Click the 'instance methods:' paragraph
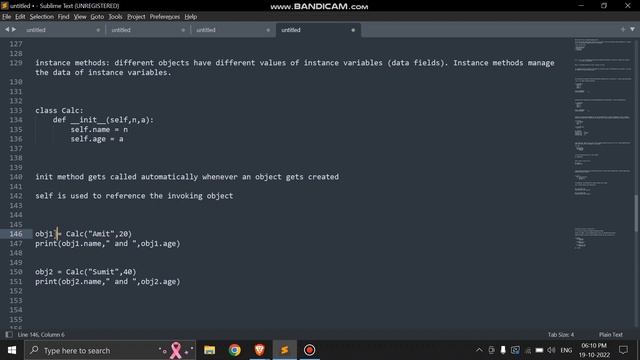The image size is (640, 360). pyautogui.click(x=295, y=67)
